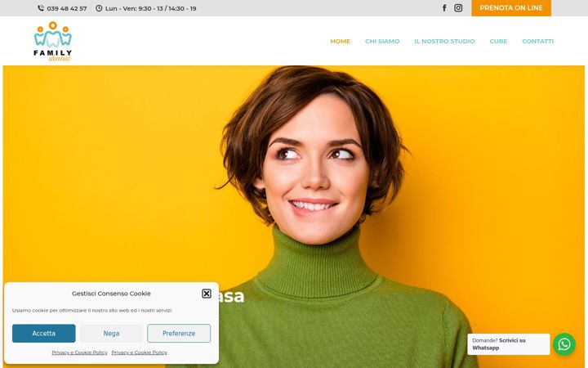This screenshot has height=368, width=588.
Task: Click the PRENOTA ON LINE button
Action: click(x=511, y=8)
